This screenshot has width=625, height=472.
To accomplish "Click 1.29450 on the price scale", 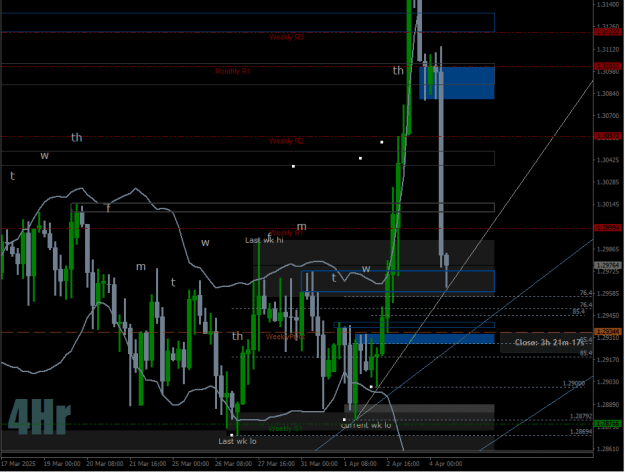I will (608, 315).
